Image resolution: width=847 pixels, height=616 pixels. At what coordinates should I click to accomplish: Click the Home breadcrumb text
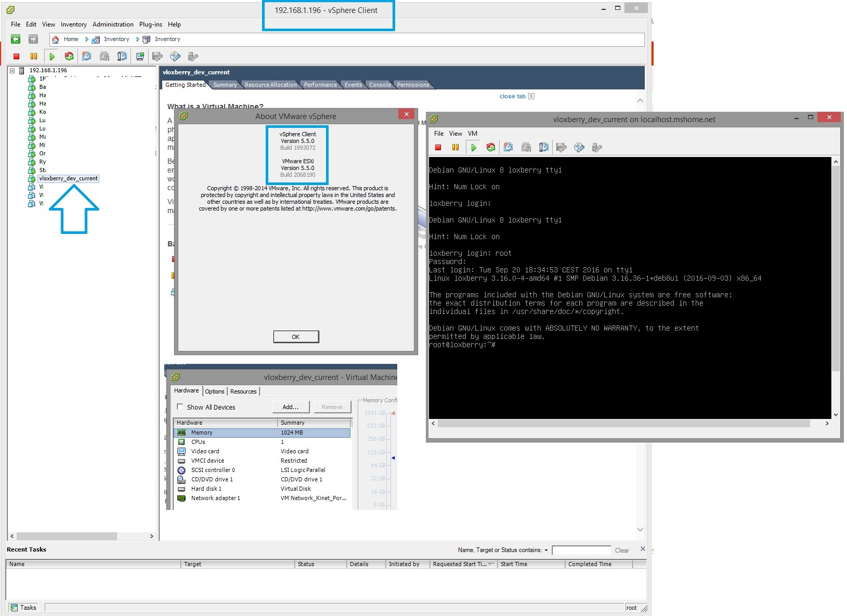(x=71, y=39)
